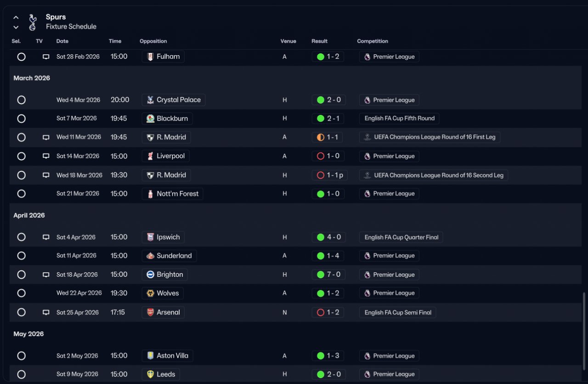Click the TV icon on Ipswich FA Cup row
The height and width of the screenshot is (384, 588).
46,237
